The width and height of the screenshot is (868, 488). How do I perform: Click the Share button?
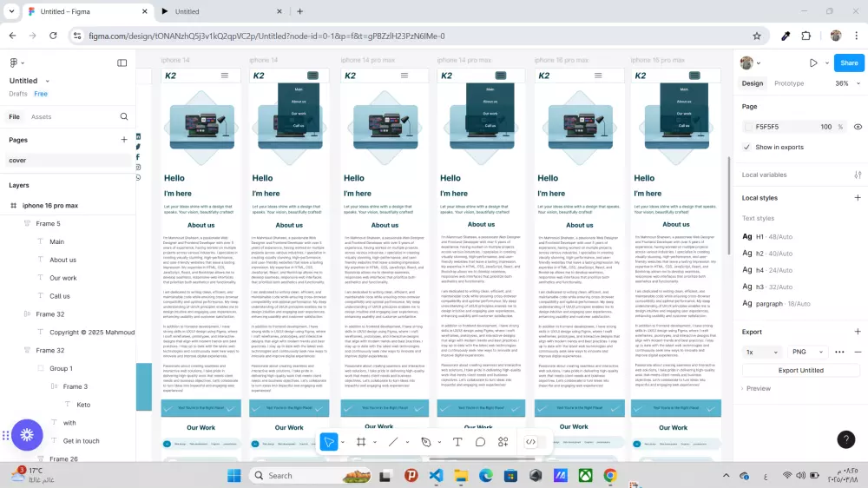click(849, 63)
